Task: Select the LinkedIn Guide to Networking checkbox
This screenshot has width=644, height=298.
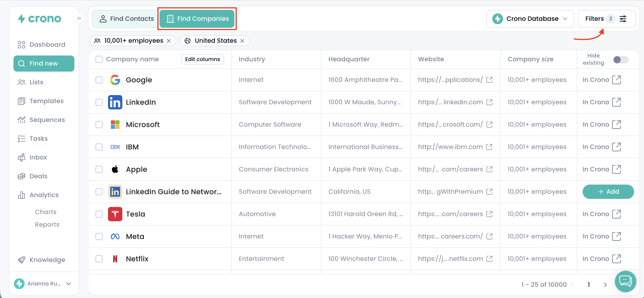Action: click(99, 192)
